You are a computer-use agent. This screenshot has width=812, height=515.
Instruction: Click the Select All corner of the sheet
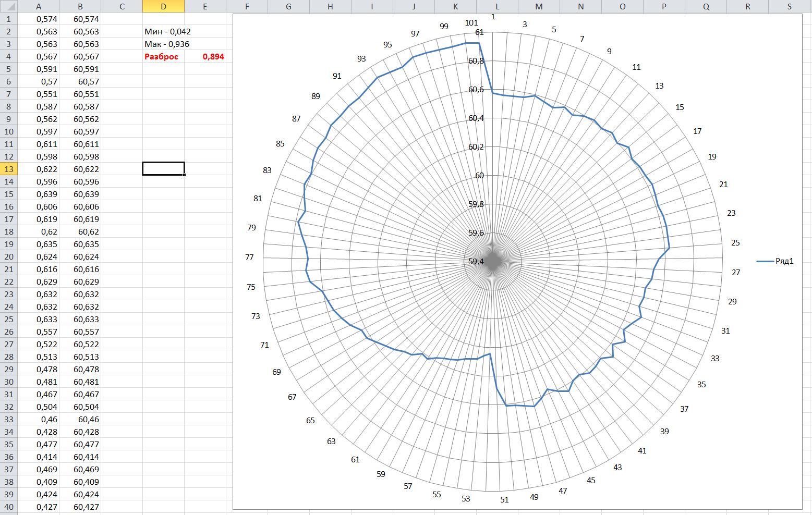[8, 6]
